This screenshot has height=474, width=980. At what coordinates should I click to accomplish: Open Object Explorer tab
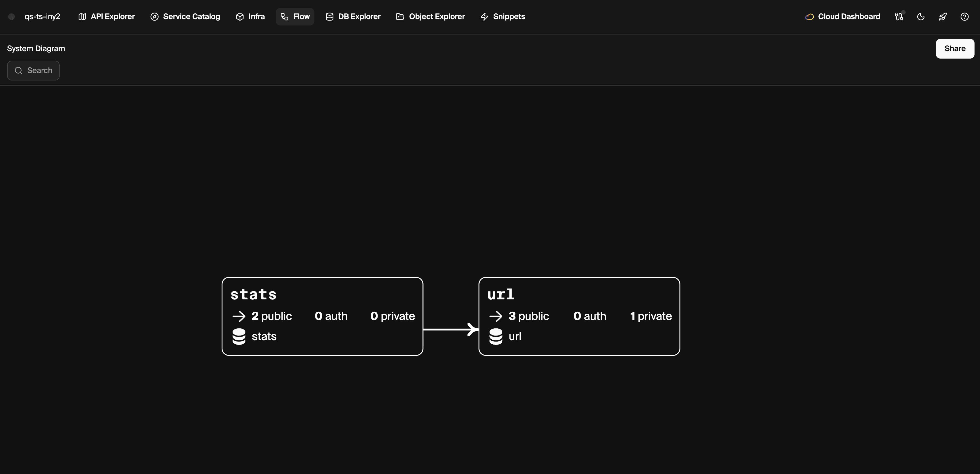click(x=430, y=17)
